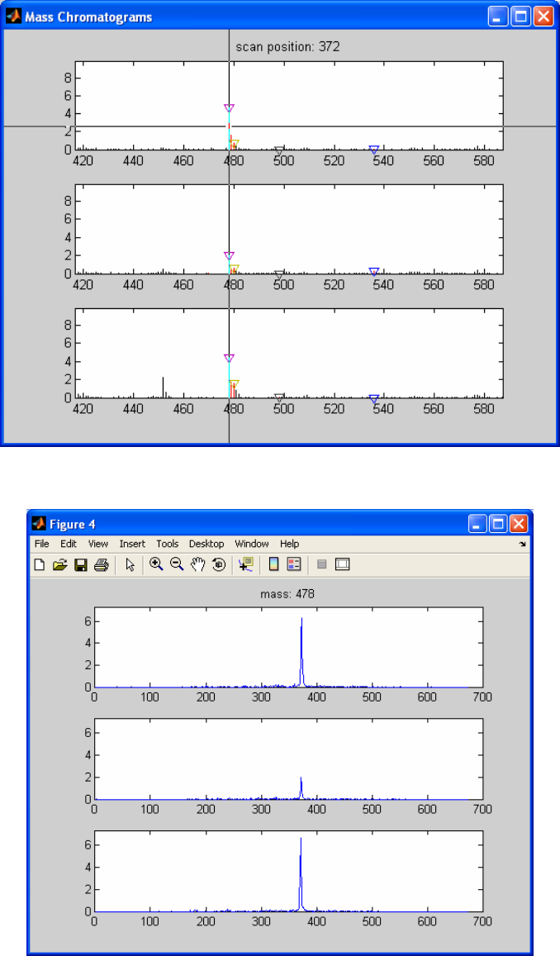Enable the Rotate 3D tool
The height and width of the screenshot is (956, 560).
click(x=219, y=564)
